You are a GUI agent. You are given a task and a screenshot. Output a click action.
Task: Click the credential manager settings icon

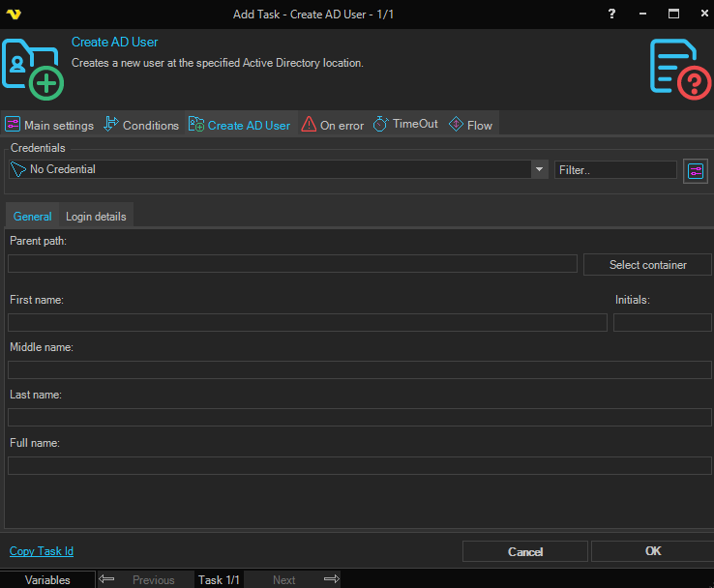[696, 170]
